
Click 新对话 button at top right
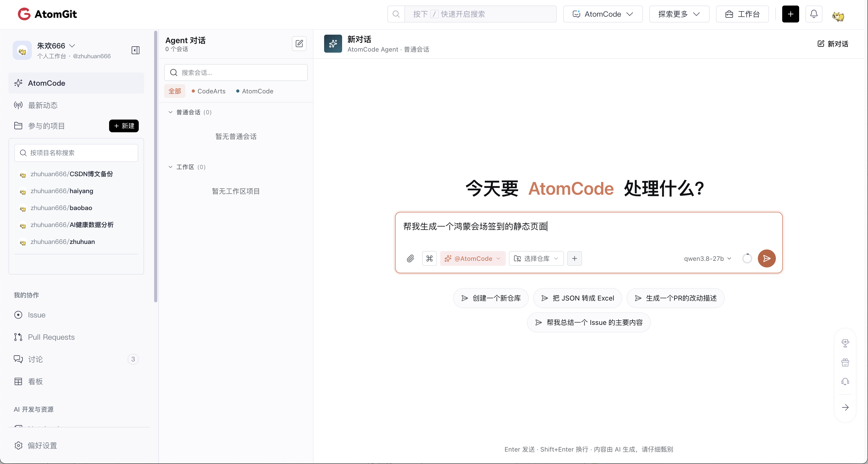tap(833, 44)
